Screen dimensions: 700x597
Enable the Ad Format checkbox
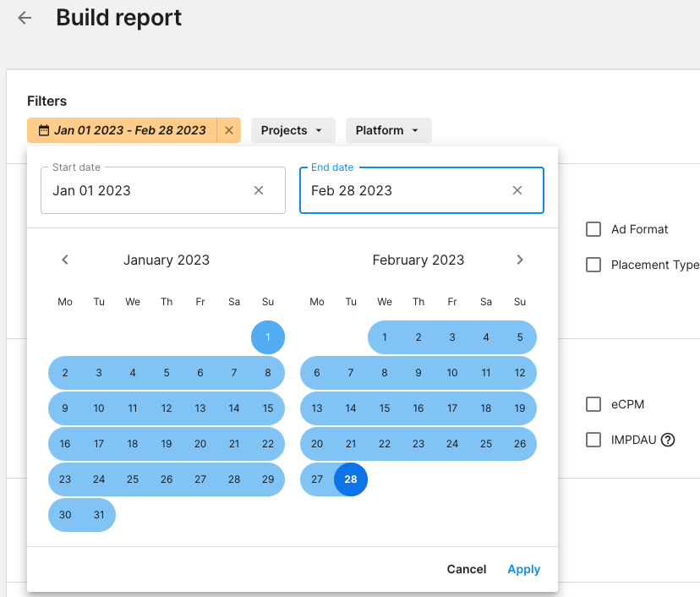pos(593,229)
